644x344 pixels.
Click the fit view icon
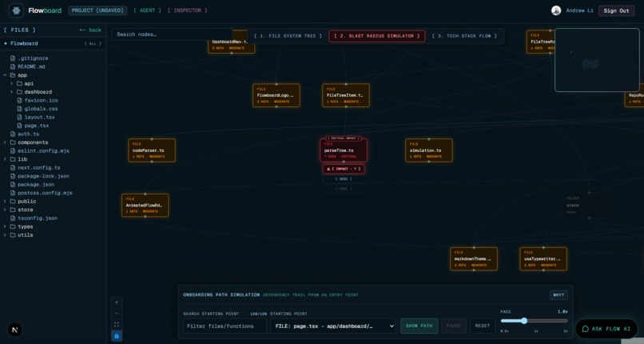pos(117,324)
